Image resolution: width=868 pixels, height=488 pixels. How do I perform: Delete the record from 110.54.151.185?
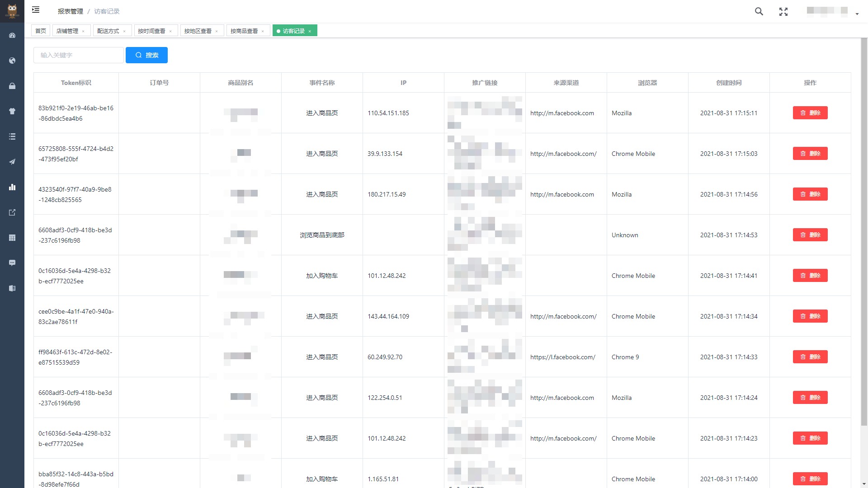[810, 113]
